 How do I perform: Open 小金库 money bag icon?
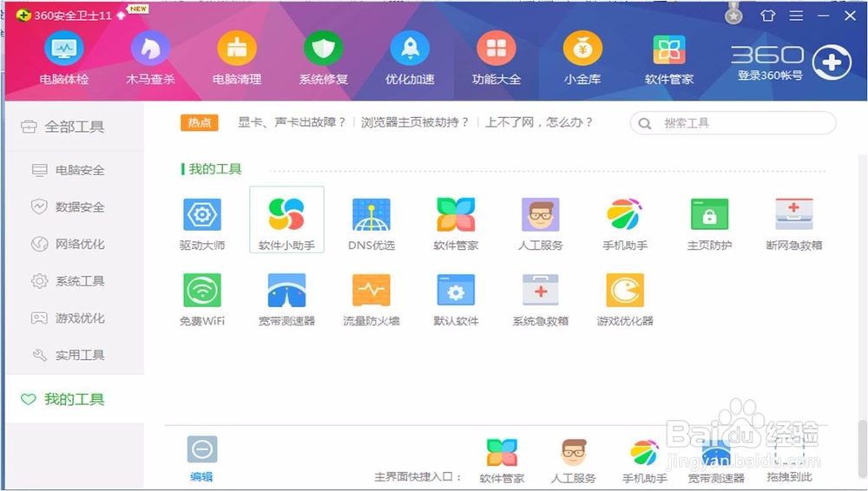point(582,57)
